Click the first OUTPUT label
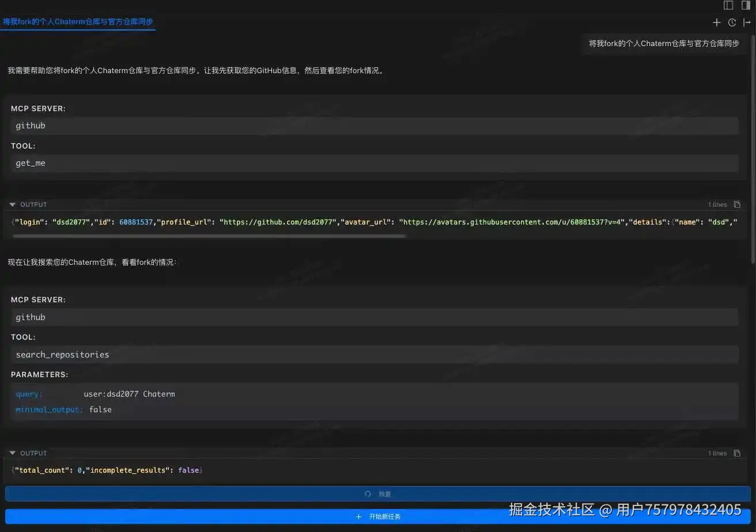This screenshot has height=532, width=756. point(33,204)
